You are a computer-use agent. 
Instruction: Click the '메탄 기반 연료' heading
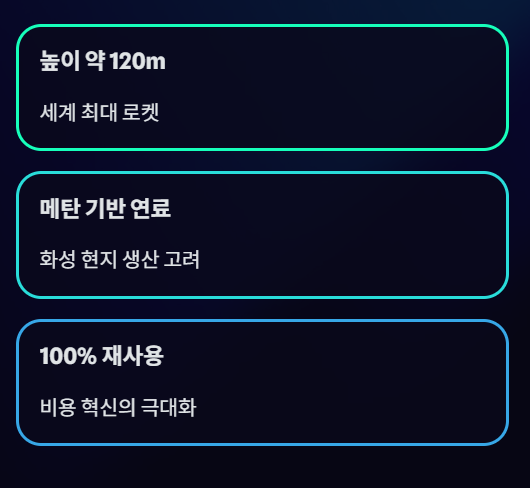pos(105,209)
